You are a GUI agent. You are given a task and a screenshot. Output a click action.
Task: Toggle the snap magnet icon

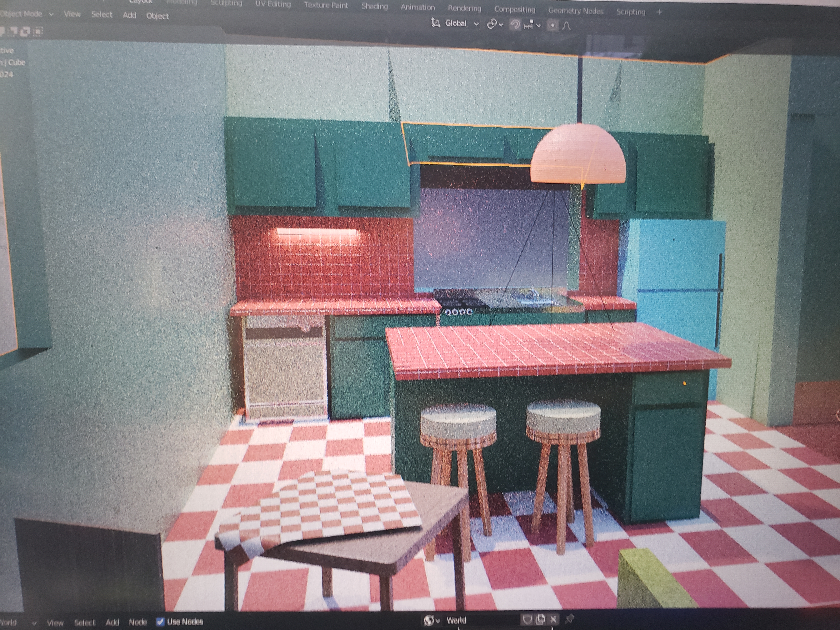tap(515, 25)
